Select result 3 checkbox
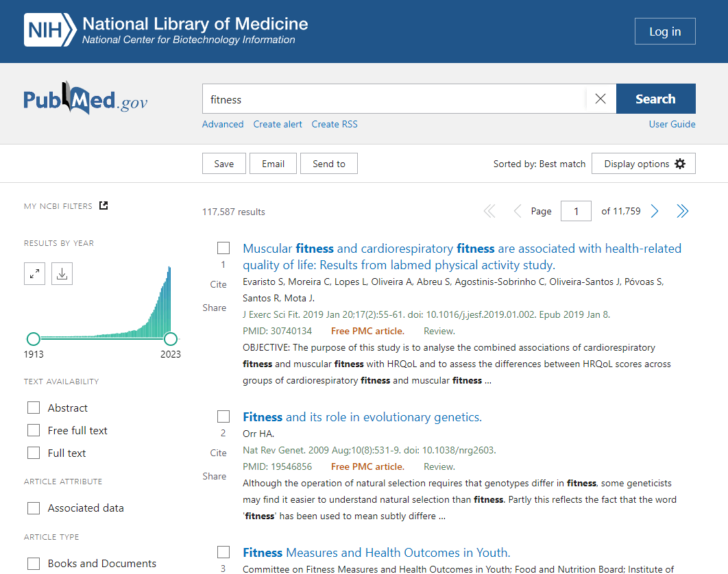 coord(223,552)
